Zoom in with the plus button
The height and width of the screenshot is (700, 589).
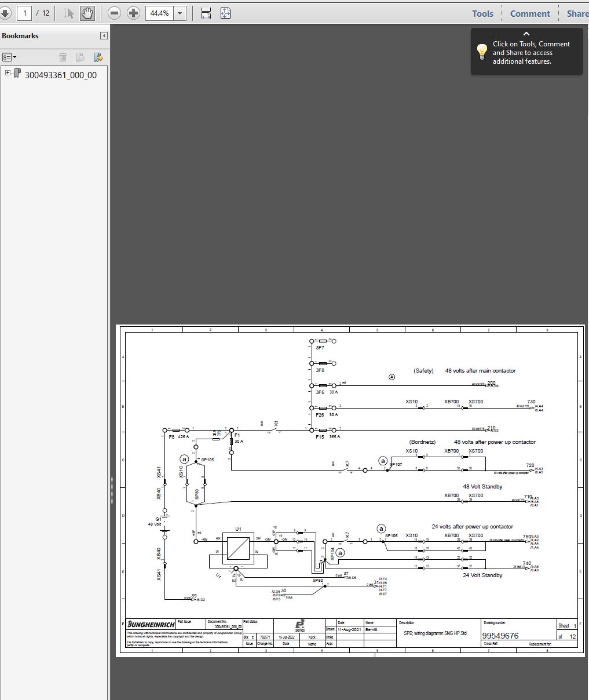133,13
